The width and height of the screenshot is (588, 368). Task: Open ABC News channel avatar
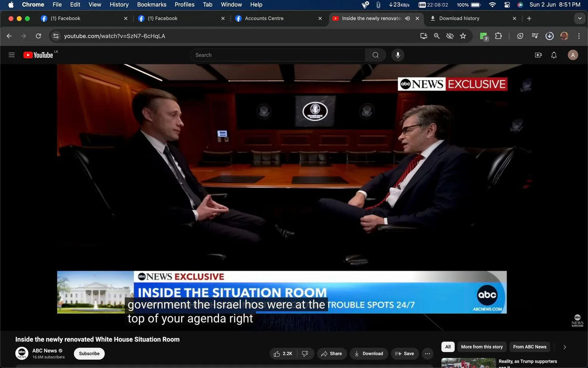22,353
